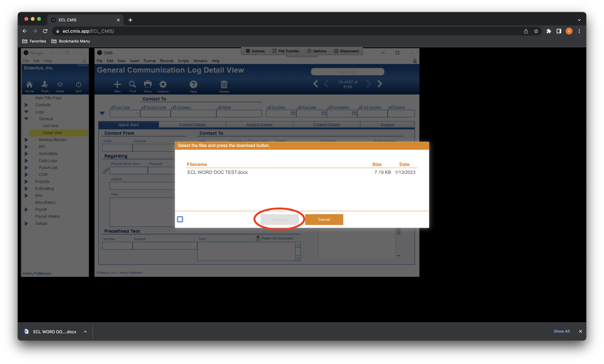The height and width of the screenshot is (364, 604).
Task: Click the Home icon in Navigator
Action: point(29,84)
